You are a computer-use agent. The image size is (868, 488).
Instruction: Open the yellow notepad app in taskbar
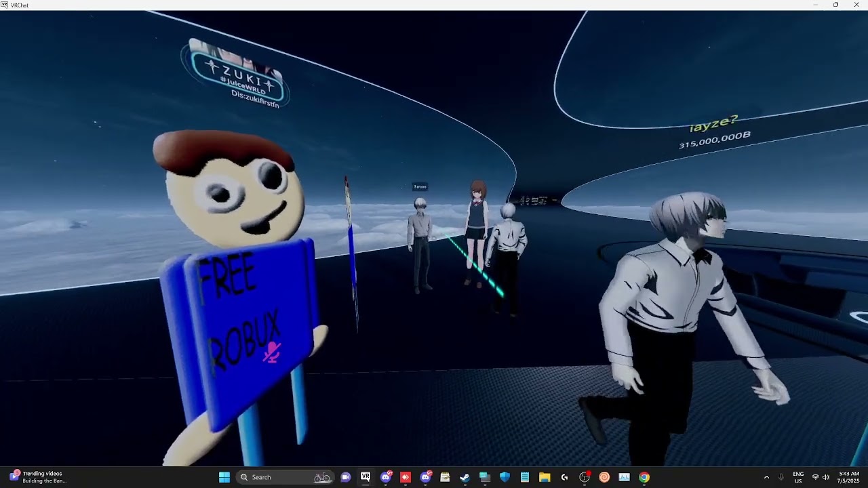(x=445, y=477)
